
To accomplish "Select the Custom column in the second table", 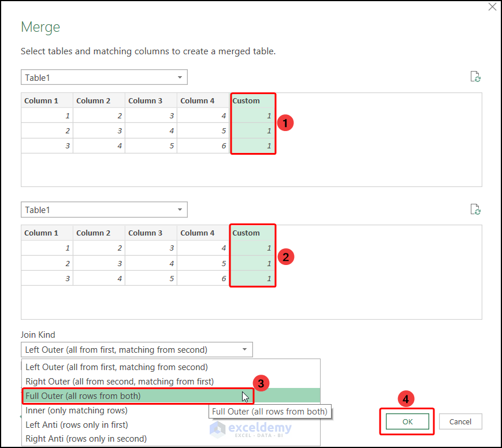I will [x=252, y=233].
